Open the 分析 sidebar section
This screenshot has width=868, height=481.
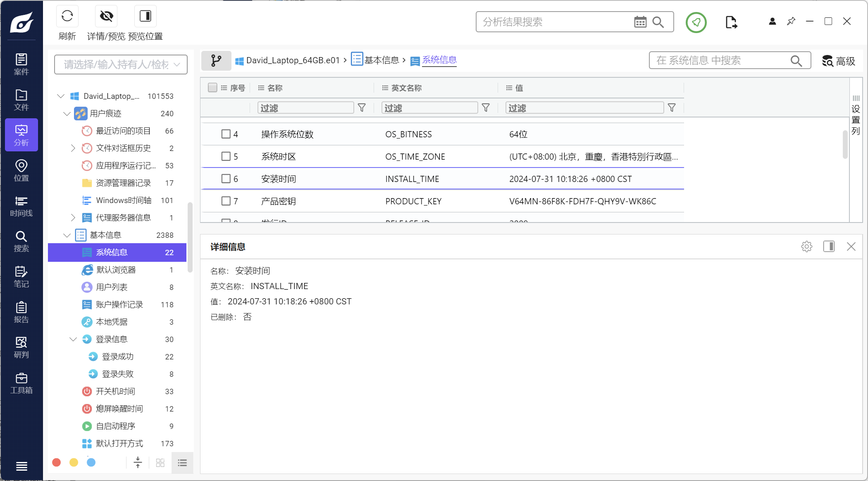point(21,135)
